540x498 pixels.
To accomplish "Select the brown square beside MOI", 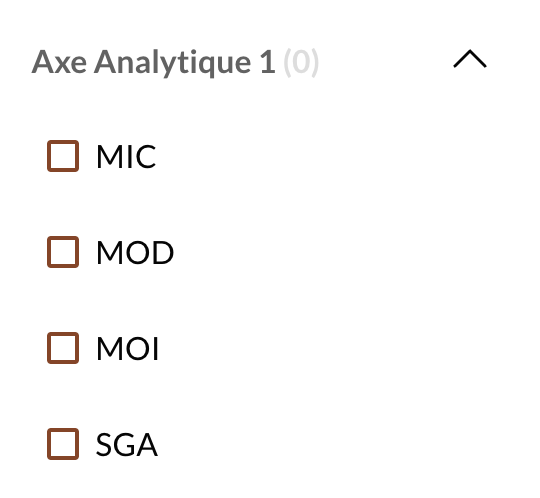I will tap(63, 348).
